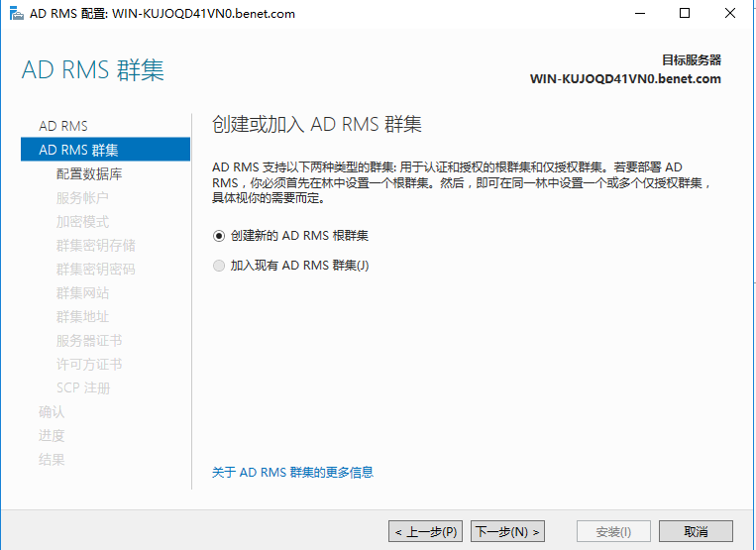
Task: Select 加入现有 AD RMS 群集(J) option
Action: tap(290, 266)
